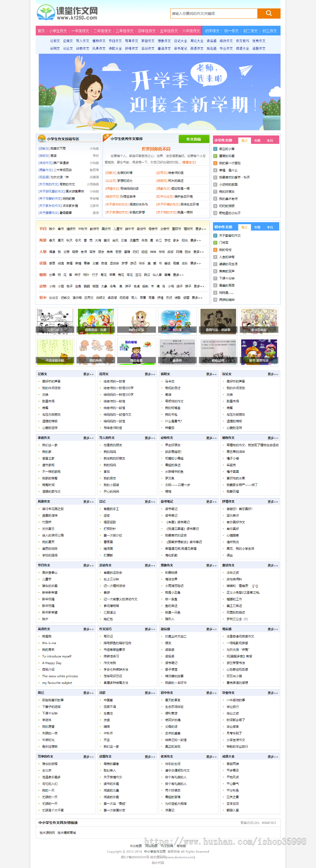
Task: Click the 独木源码网 friendly link
Action: tap(47, 833)
